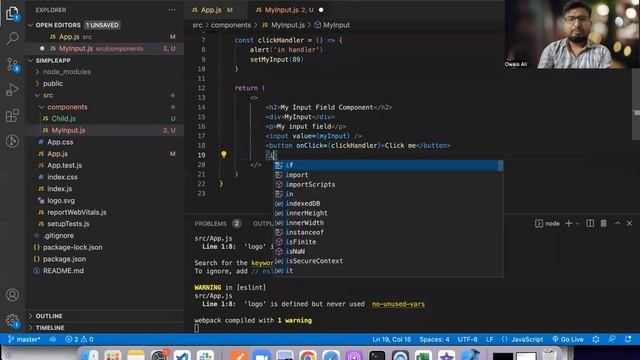Image resolution: width=640 pixels, height=360 pixels.
Task: Open .gitignore in the explorer
Action: (x=59, y=236)
